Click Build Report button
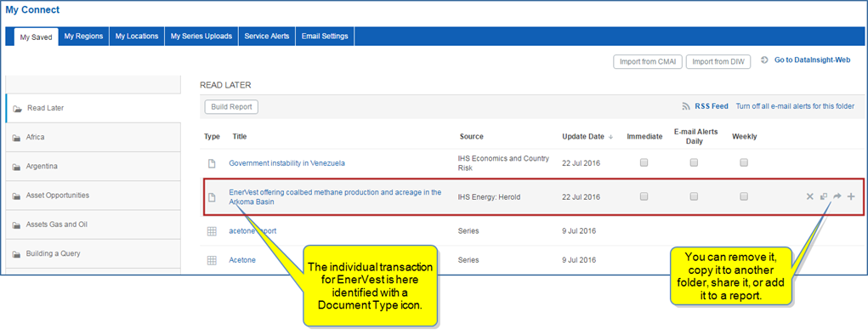 click(231, 107)
